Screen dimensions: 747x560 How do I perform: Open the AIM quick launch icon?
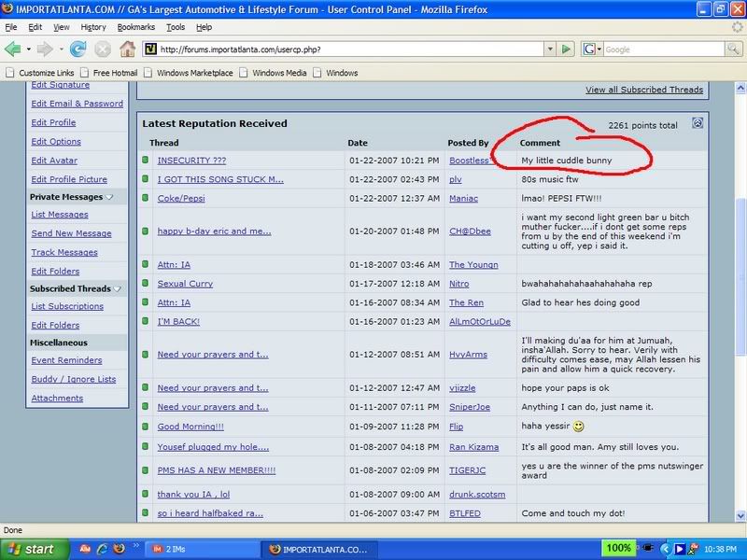coord(84,549)
